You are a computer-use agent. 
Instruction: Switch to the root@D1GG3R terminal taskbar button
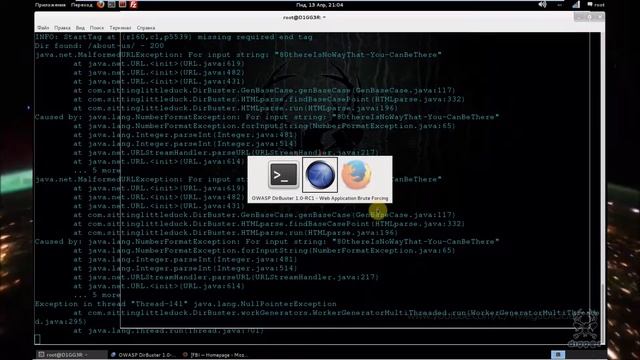coord(71,355)
